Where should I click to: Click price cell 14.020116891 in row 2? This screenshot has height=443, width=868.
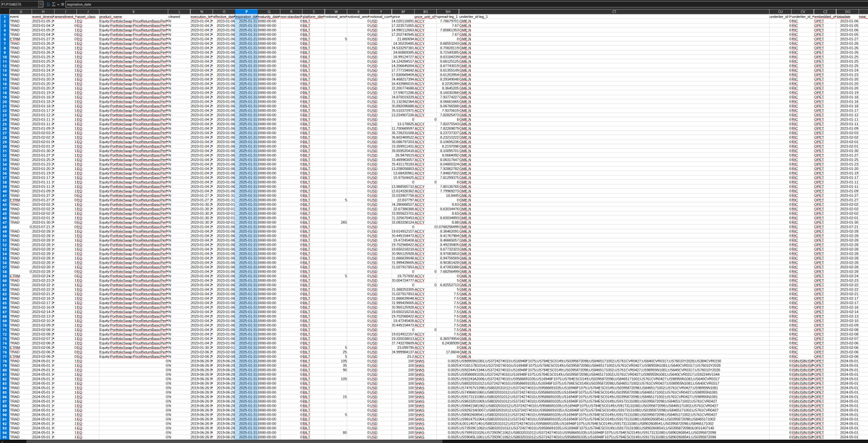click(x=403, y=21)
